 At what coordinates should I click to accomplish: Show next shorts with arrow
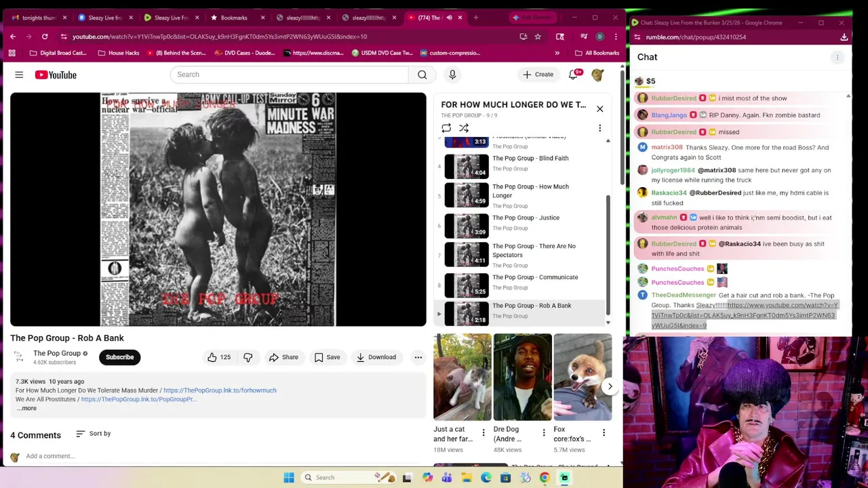tap(610, 386)
